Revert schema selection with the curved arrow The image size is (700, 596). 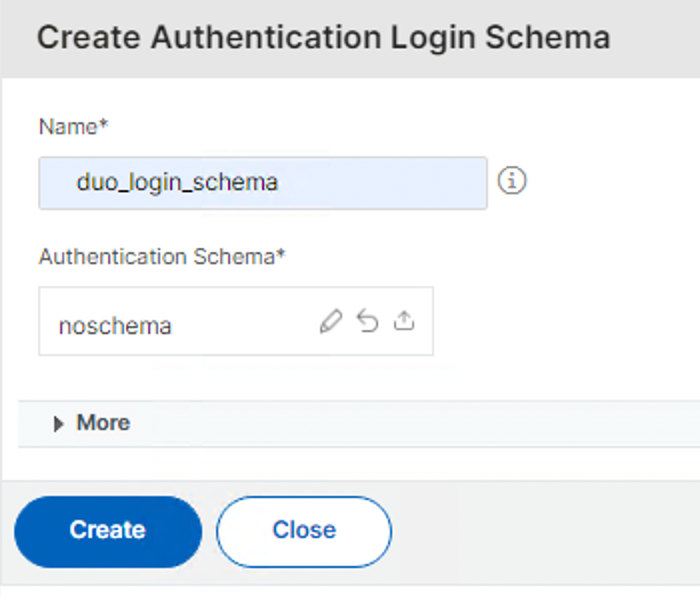368,322
